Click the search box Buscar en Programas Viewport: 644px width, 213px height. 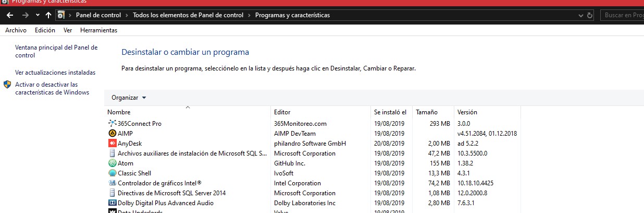623,15
